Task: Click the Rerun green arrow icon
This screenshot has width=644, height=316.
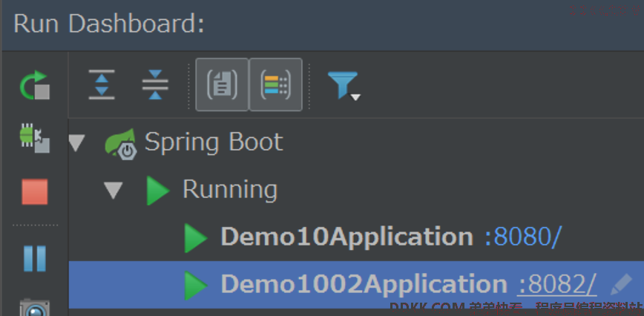Action: 35,85
